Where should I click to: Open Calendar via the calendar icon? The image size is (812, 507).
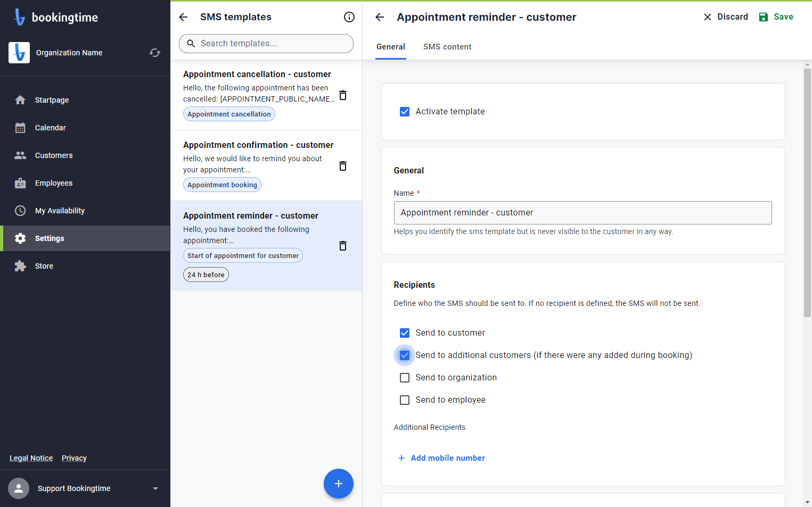click(x=20, y=128)
